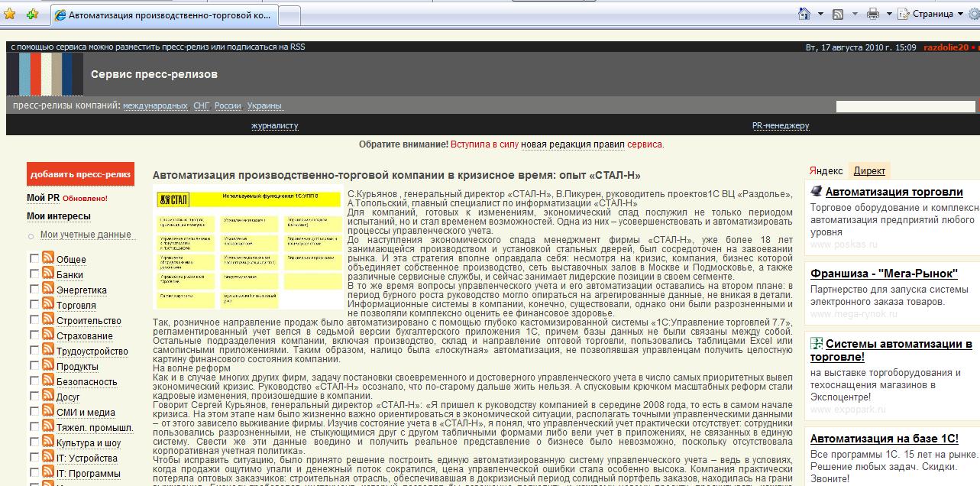Click the browser Feeds RSS toolbar icon
This screenshot has width=980, height=486.
(x=838, y=14)
